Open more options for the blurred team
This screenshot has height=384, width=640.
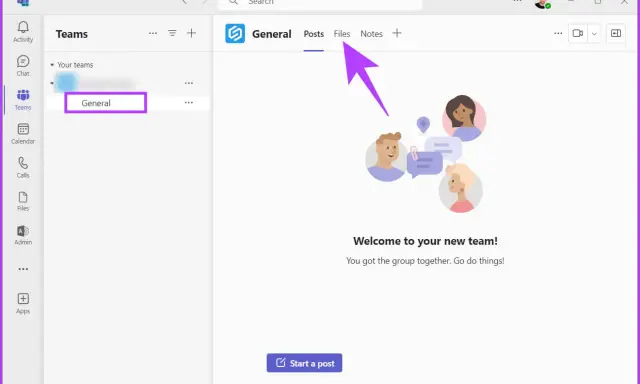click(189, 83)
